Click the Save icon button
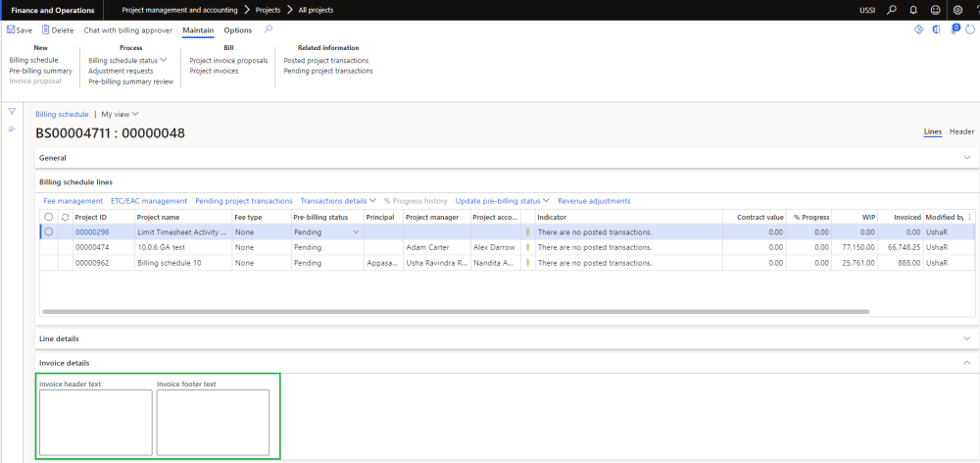This screenshot has width=980, height=463. point(20,30)
